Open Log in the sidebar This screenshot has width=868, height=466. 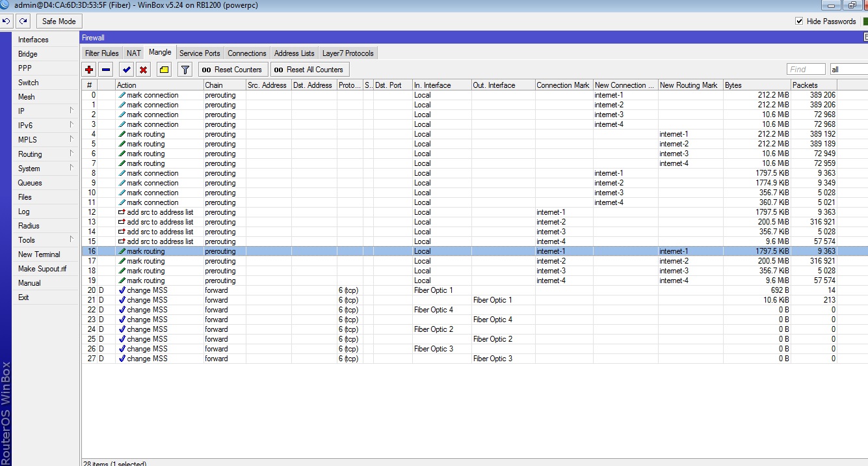[46, 212]
